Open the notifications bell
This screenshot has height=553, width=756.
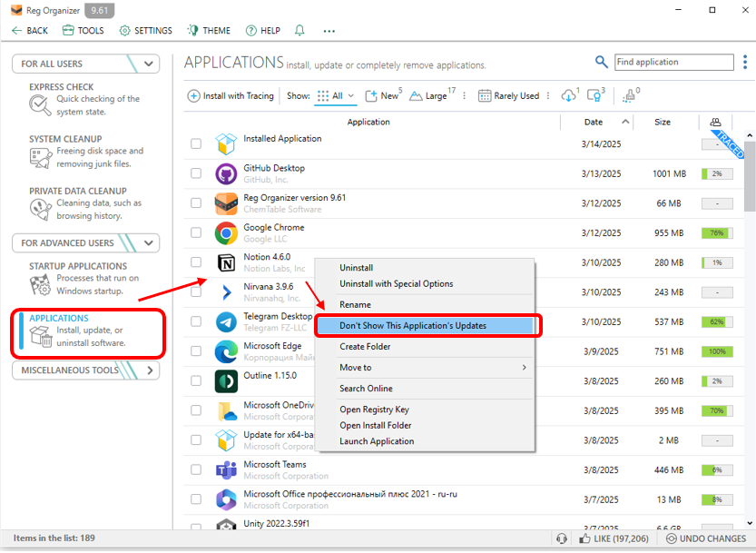point(299,31)
